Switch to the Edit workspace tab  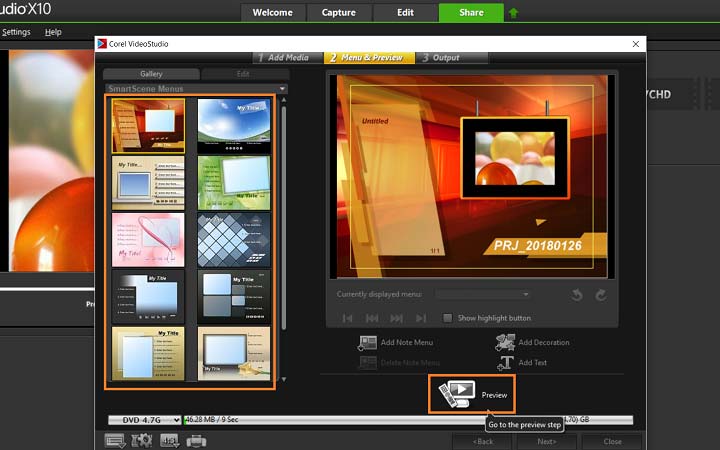point(405,13)
